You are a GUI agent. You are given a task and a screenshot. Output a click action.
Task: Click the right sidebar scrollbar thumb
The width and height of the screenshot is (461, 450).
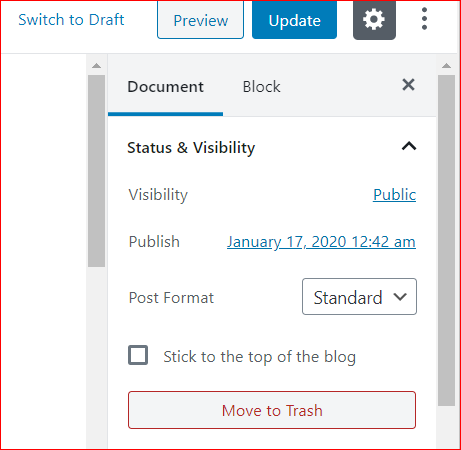coord(446,240)
